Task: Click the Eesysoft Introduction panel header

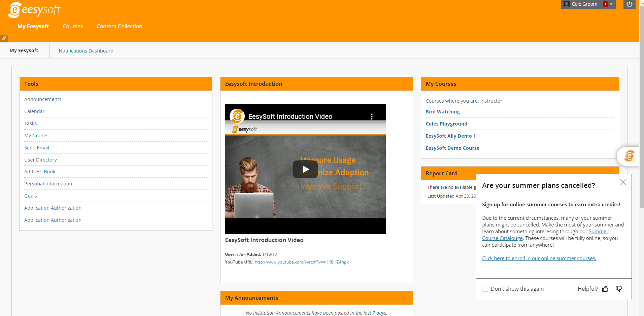Action: tap(316, 84)
